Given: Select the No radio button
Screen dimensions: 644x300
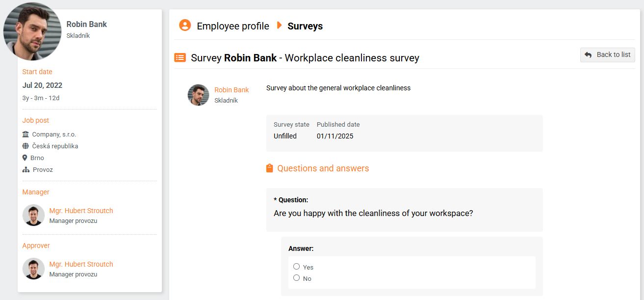Looking at the screenshot, I should 296,278.
